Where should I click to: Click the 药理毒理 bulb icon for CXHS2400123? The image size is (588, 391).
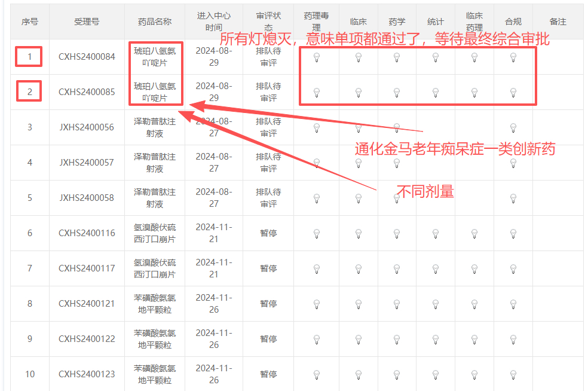tap(317, 375)
